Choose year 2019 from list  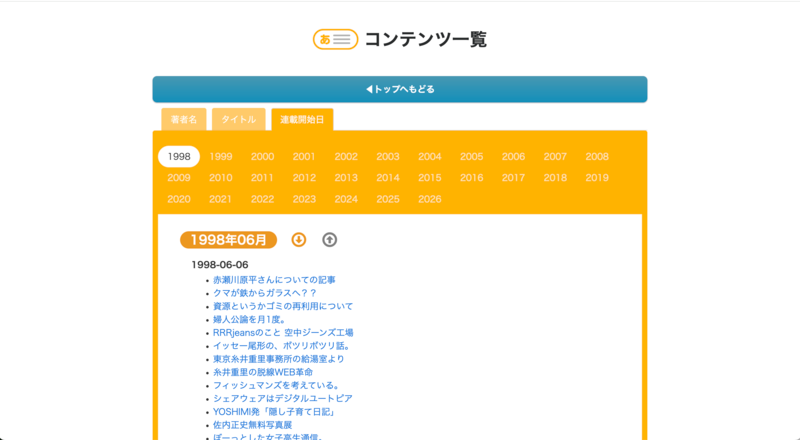point(597,178)
